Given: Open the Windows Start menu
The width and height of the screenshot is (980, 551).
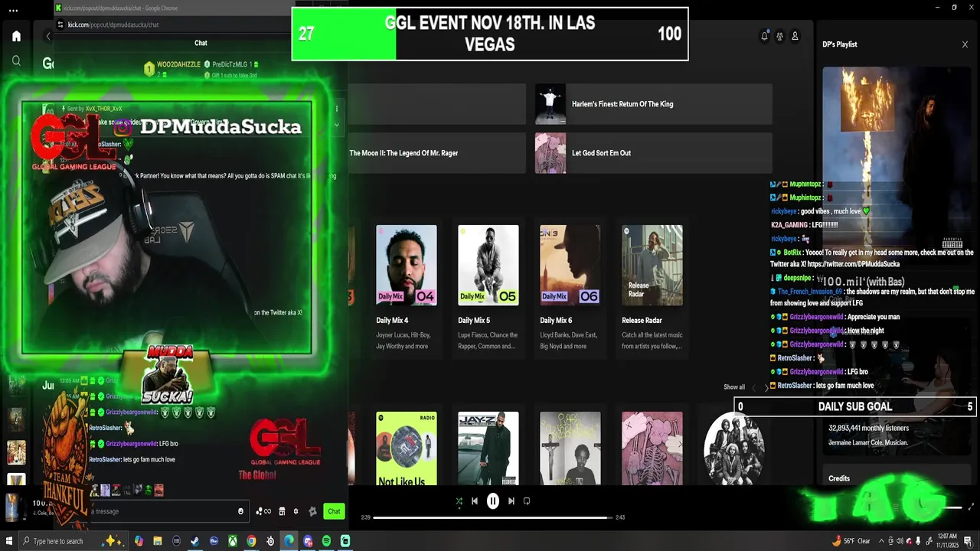Looking at the screenshot, I should pyautogui.click(x=9, y=541).
